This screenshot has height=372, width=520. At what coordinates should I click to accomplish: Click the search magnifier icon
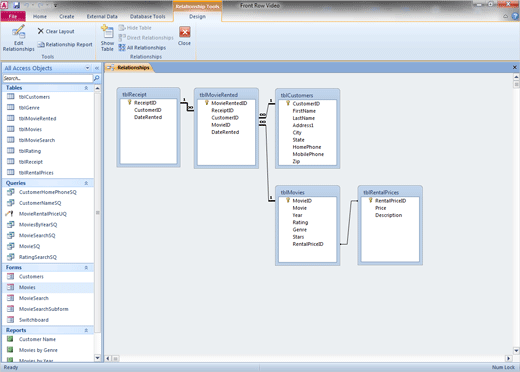96,78
